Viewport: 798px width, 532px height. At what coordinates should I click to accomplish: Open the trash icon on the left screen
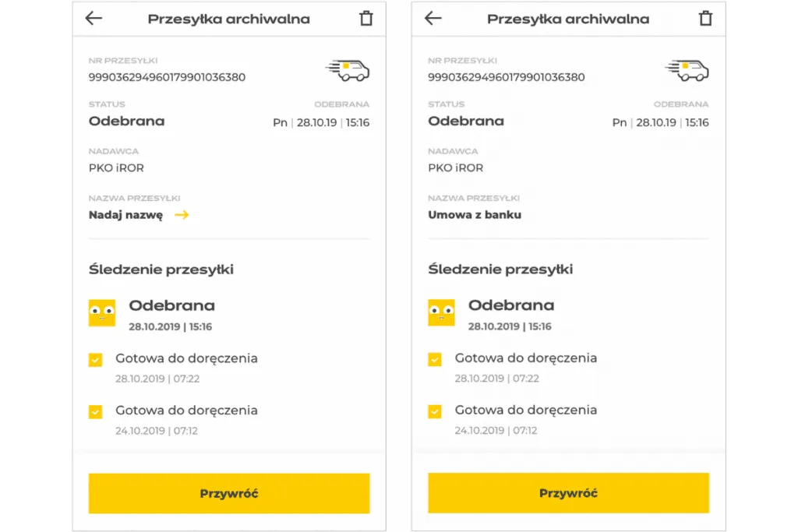click(366, 18)
